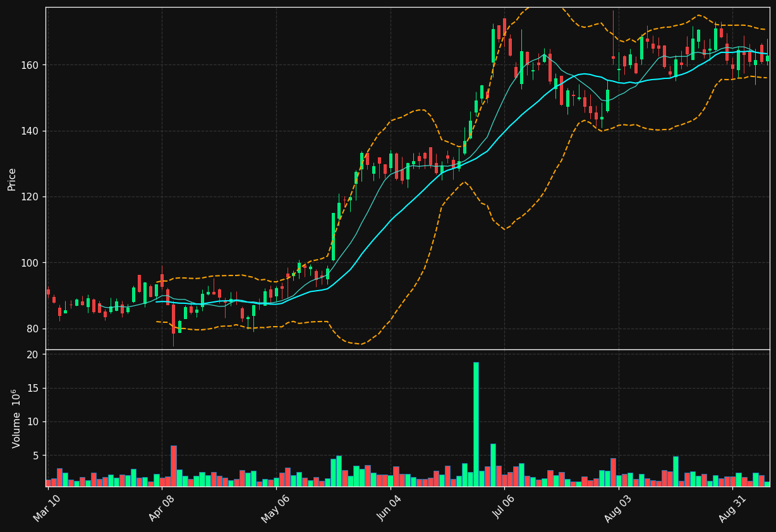Click the 10 volume axis value
The height and width of the screenshot is (532, 776).
point(33,421)
